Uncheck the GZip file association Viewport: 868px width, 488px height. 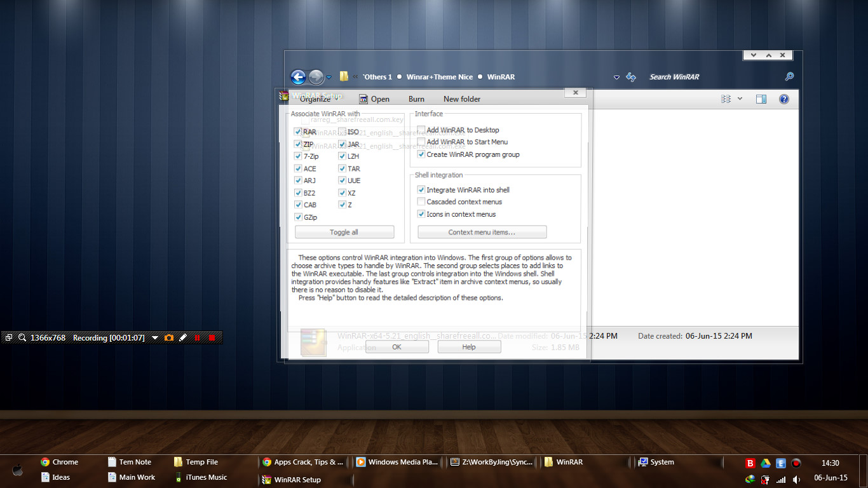click(298, 217)
